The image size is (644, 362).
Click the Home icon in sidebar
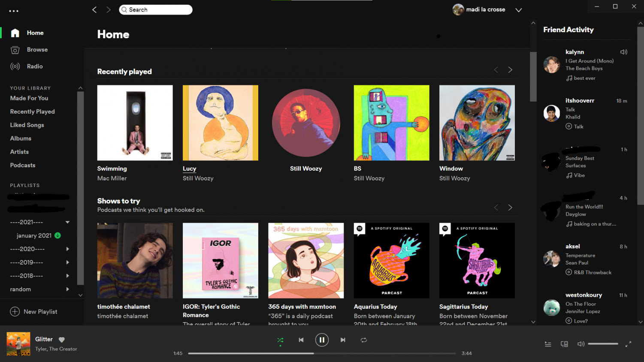[x=15, y=33]
